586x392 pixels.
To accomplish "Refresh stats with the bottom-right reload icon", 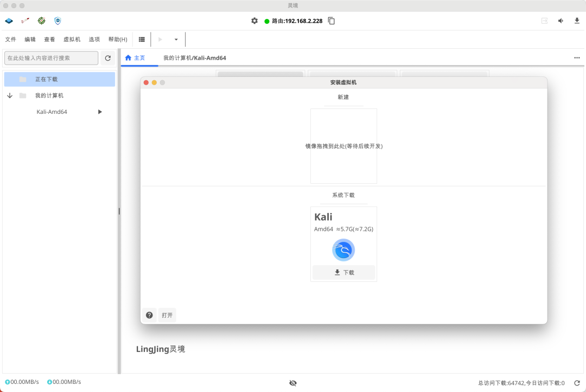I will tap(577, 382).
